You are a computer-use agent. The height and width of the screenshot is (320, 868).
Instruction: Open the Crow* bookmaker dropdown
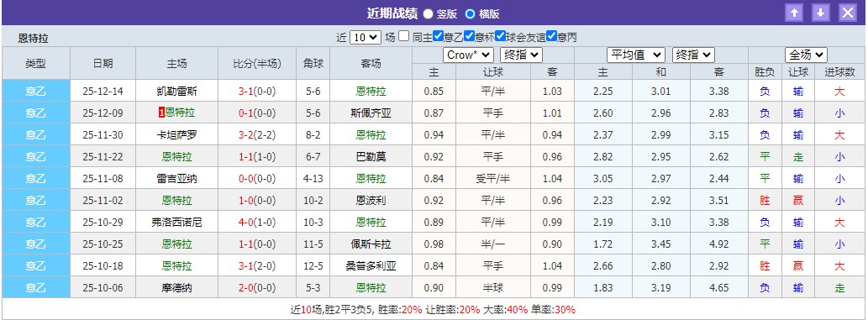tap(468, 55)
